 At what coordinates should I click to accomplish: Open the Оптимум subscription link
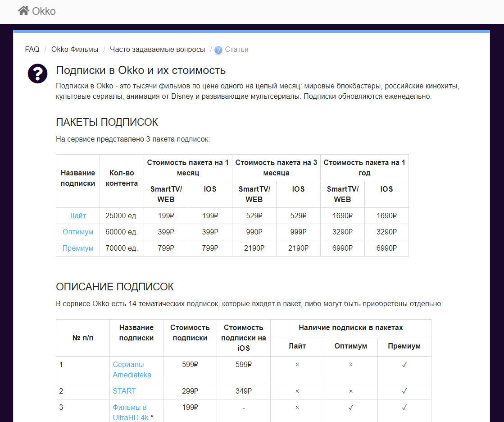(x=78, y=232)
